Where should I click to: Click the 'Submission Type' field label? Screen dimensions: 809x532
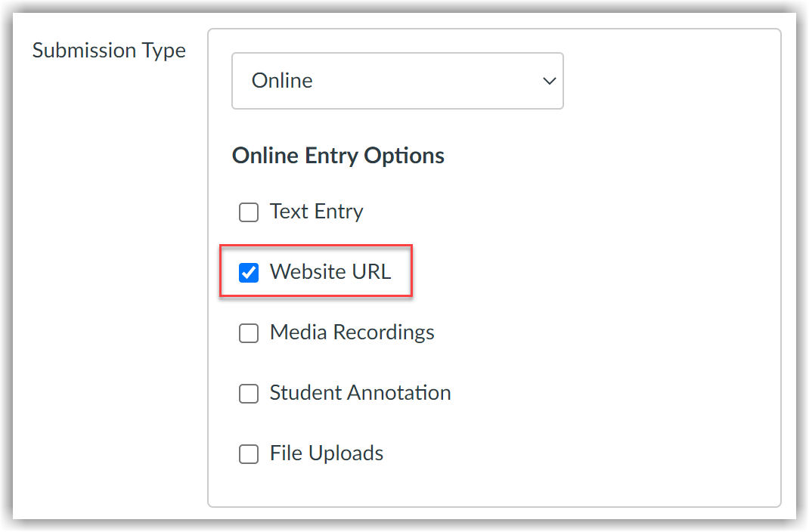click(109, 51)
